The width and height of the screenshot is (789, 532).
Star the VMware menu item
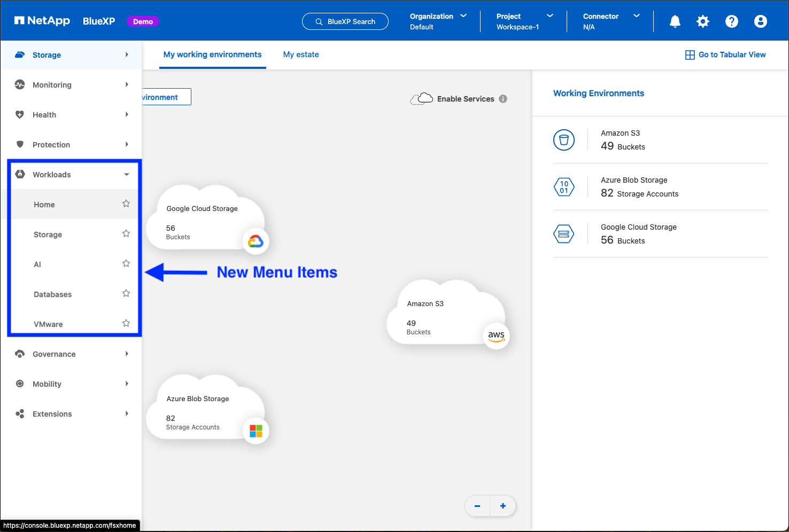coord(126,323)
